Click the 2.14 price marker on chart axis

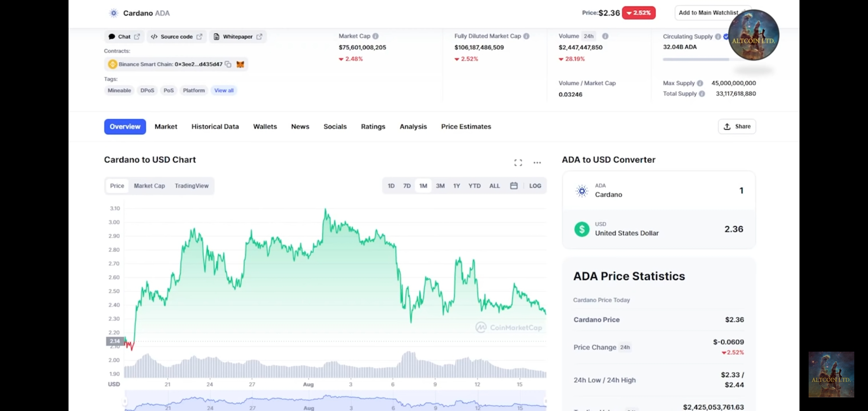point(115,341)
